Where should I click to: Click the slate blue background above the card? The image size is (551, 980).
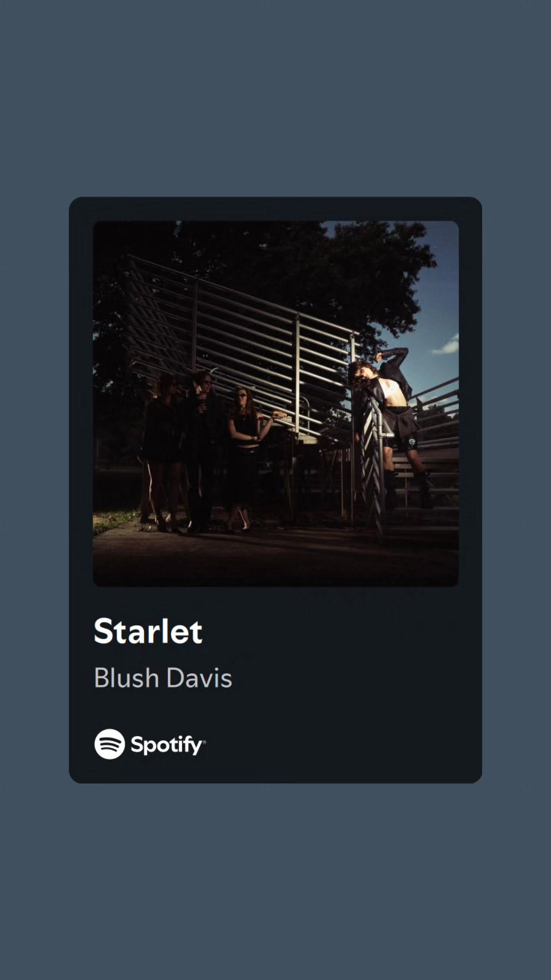point(275,97)
